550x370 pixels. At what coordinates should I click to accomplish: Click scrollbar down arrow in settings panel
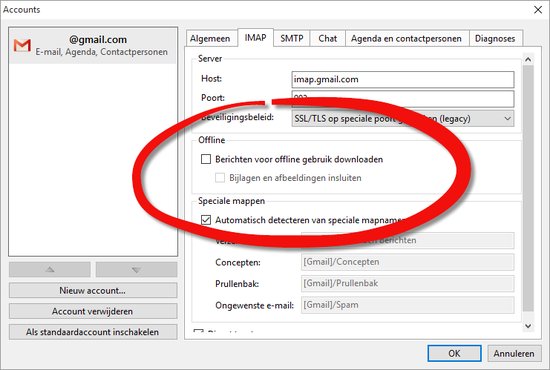[x=528, y=326]
